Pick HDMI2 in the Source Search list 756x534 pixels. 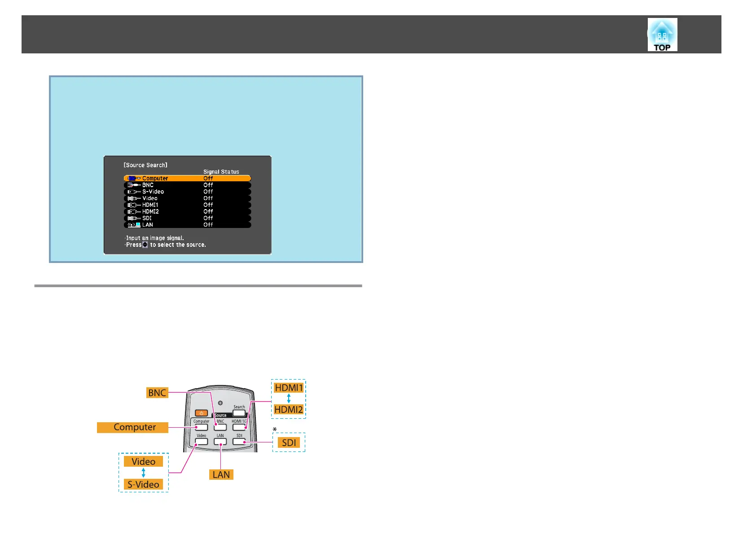point(187,211)
